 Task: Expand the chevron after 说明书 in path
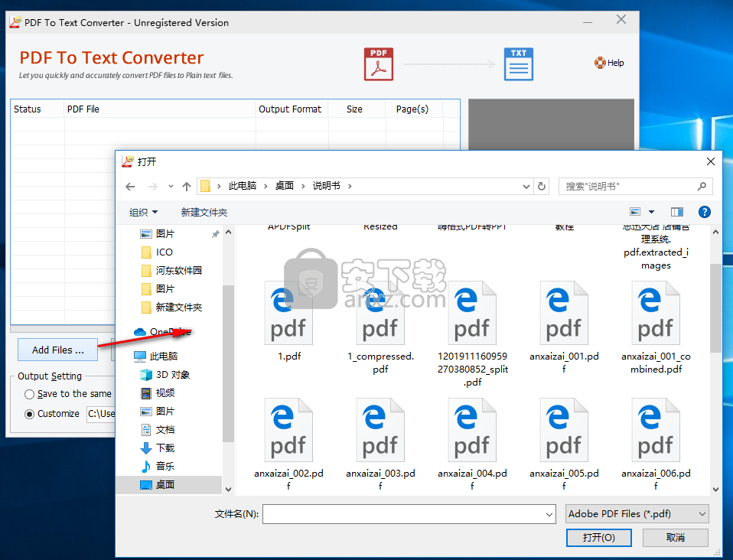[350, 186]
